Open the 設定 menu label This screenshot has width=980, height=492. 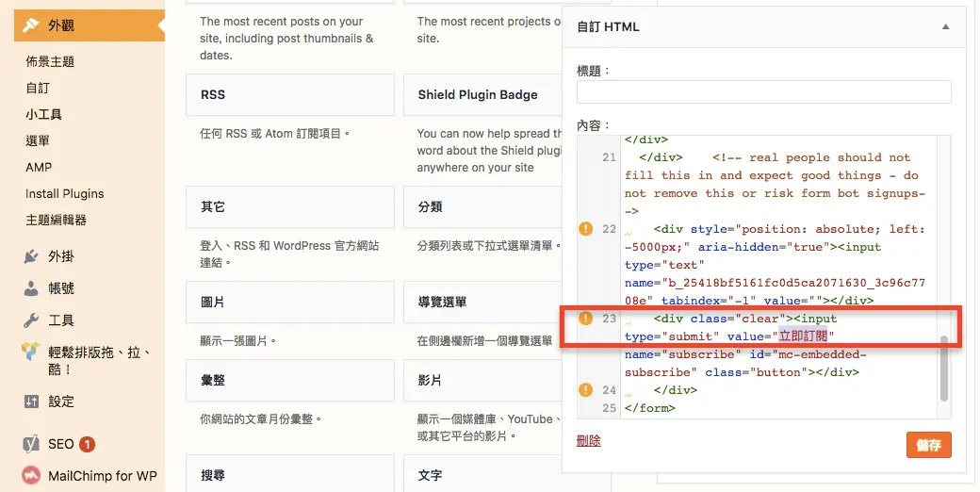(61, 402)
